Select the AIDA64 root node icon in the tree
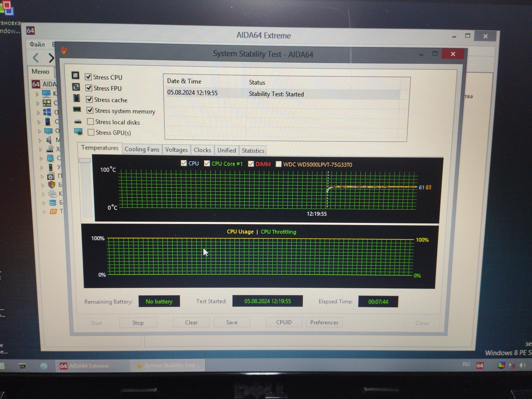This screenshot has height=399, width=532. point(36,84)
